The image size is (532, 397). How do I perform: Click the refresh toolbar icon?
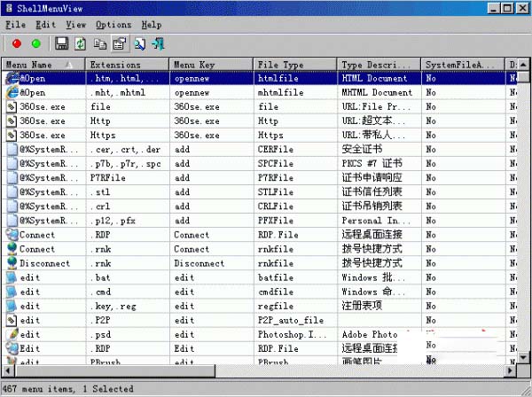tap(81, 44)
